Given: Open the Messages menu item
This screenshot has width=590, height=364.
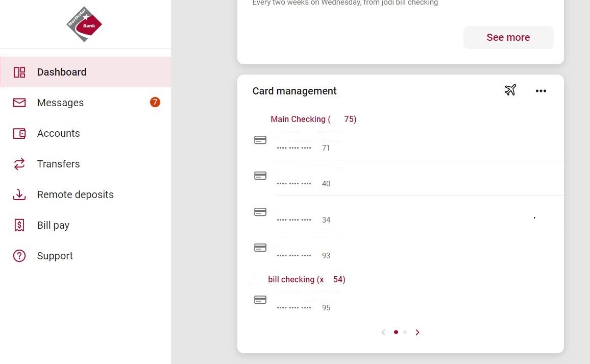Looking at the screenshot, I should [x=60, y=103].
